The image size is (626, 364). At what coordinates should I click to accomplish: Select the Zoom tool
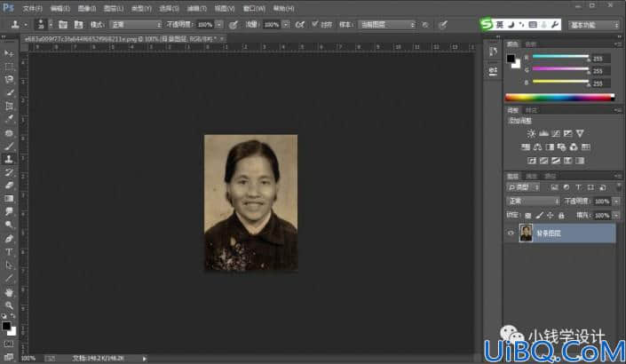pos(9,305)
